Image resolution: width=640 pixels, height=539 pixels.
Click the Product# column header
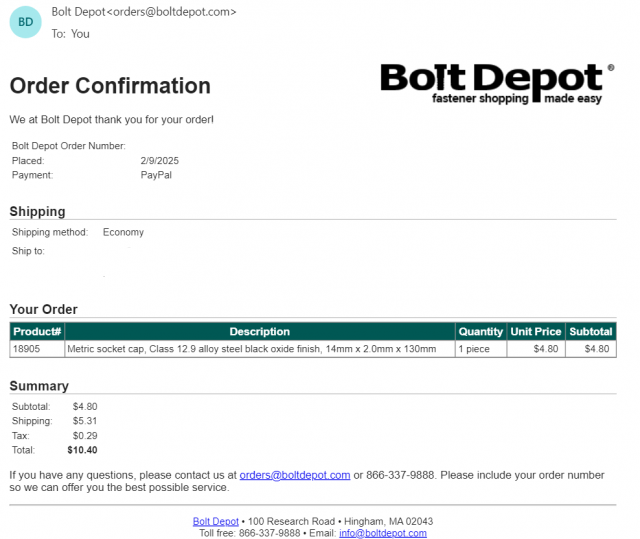[37, 331]
